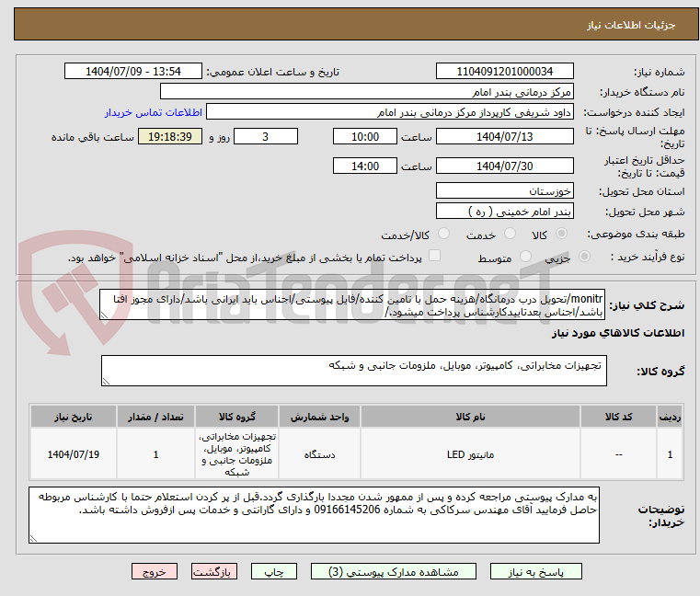This screenshot has width=700, height=596.
Task: Click the تعداد / مقدار column header
Action: [155, 417]
